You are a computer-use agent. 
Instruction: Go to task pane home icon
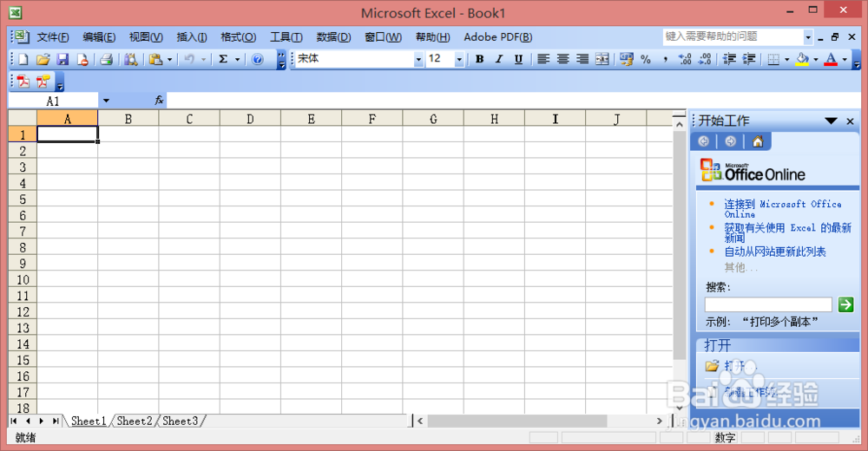point(758,141)
